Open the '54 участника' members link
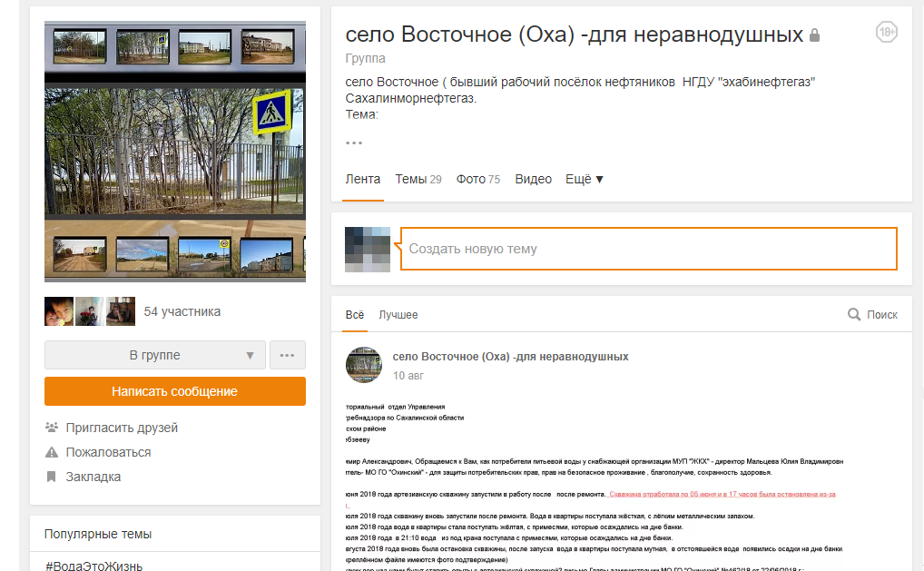 coord(182,311)
